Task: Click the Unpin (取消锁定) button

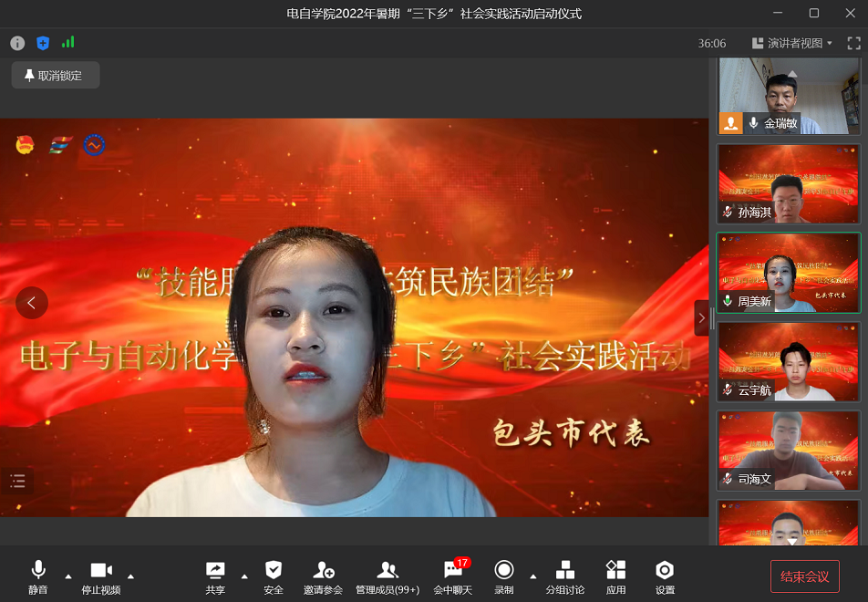Action: pos(55,76)
